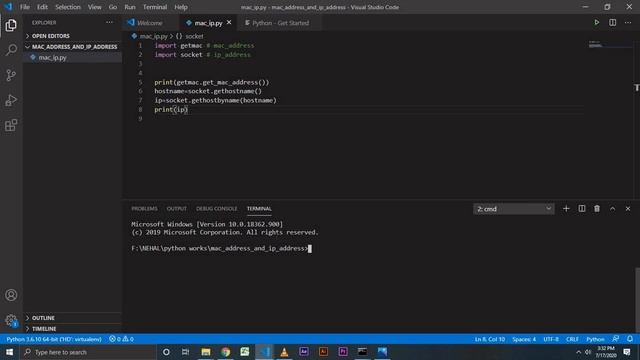The image size is (640, 360).
Task: Open Windows Start menu
Action: pos(9,352)
